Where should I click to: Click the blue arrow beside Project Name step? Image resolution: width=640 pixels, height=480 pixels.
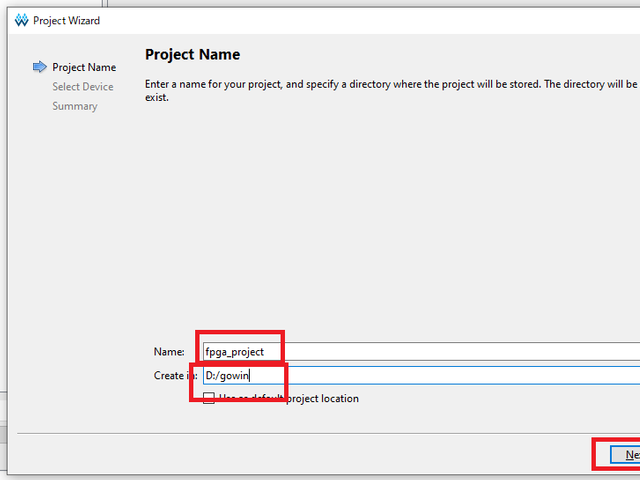coord(40,67)
